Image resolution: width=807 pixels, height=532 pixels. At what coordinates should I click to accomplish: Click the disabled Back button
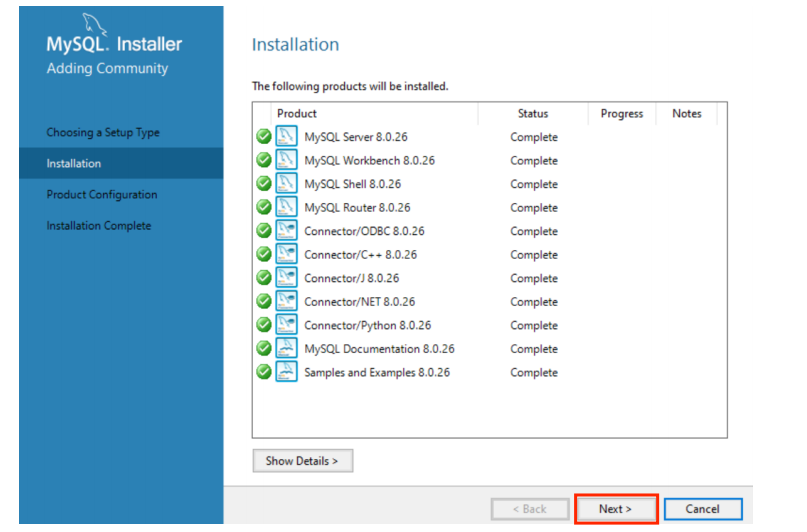coord(530,509)
